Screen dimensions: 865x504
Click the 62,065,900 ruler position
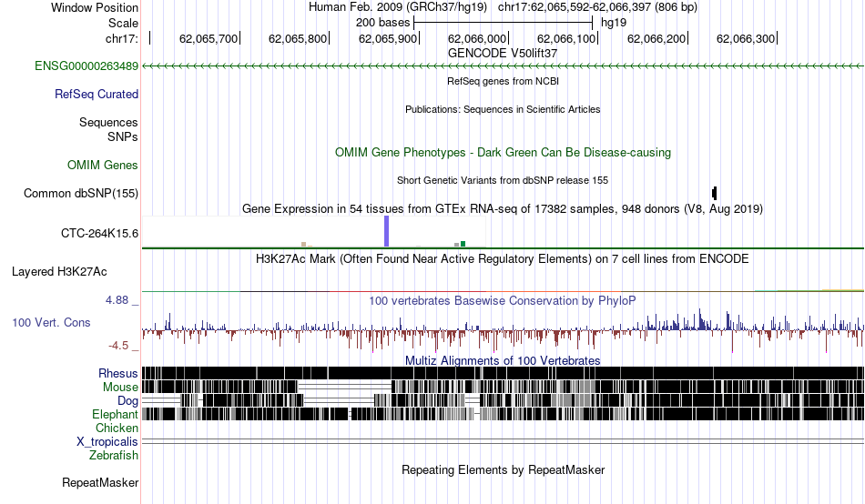click(388, 38)
